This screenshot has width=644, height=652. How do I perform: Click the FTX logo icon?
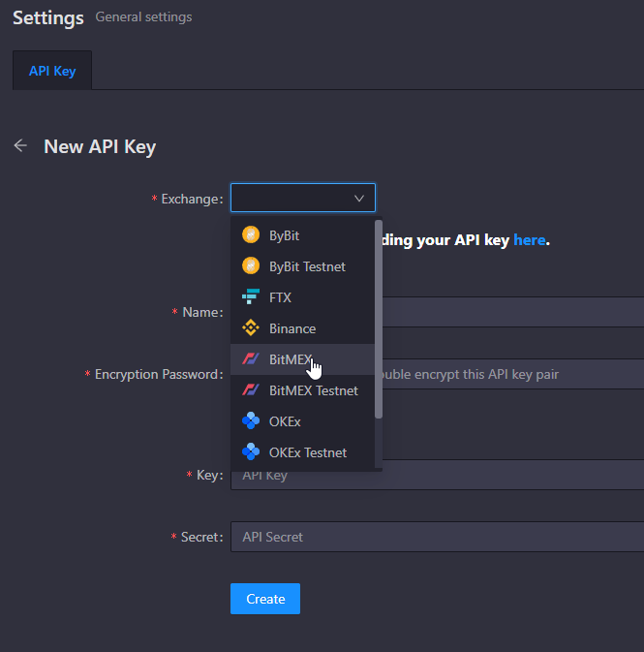pyautogui.click(x=251, y=296)
